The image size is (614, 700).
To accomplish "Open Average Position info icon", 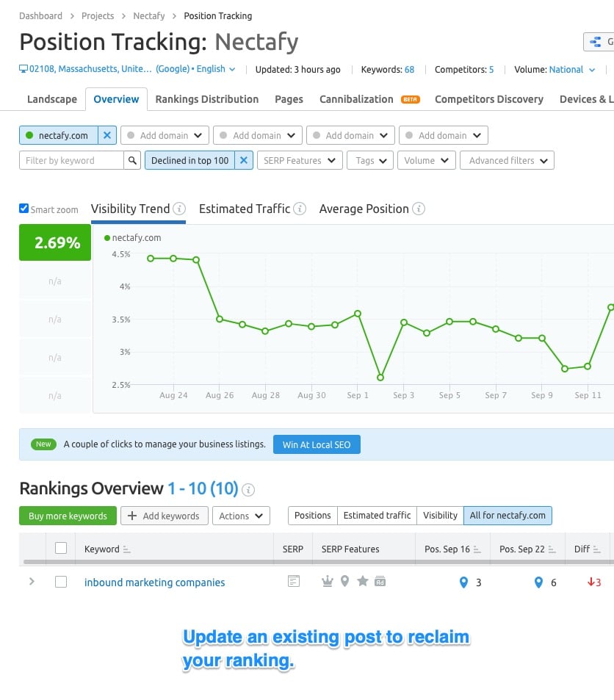I will click(419, 209).
